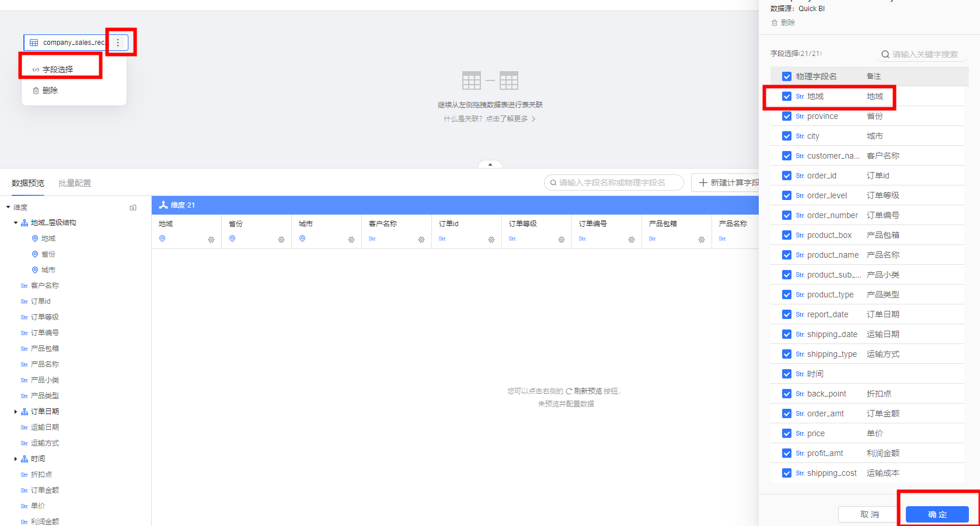This screenshot has width=980, height=526.
Task: Switch to the 批量配置 tab
Action: click(75, 183)
